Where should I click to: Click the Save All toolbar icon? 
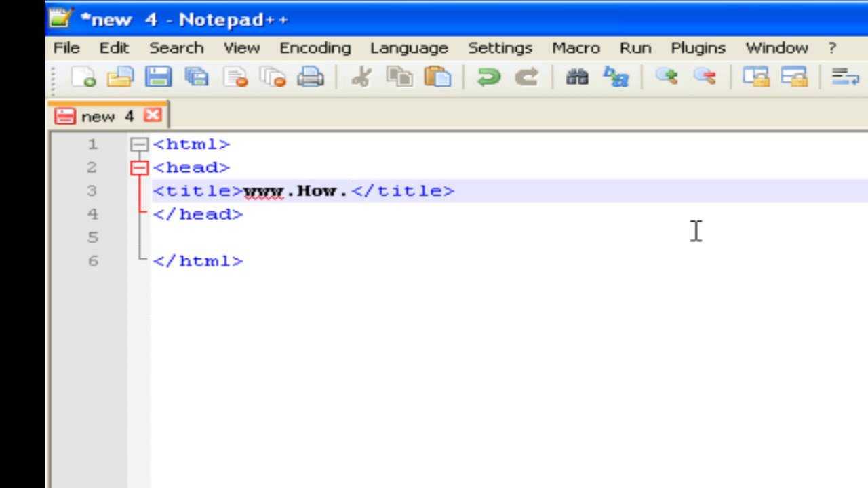click(x=196, y=77)
